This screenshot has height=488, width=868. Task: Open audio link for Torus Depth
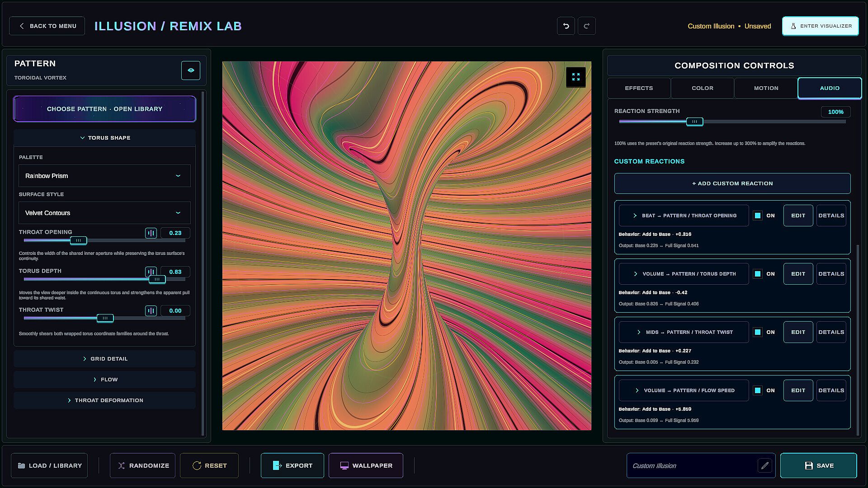[151, 272]
